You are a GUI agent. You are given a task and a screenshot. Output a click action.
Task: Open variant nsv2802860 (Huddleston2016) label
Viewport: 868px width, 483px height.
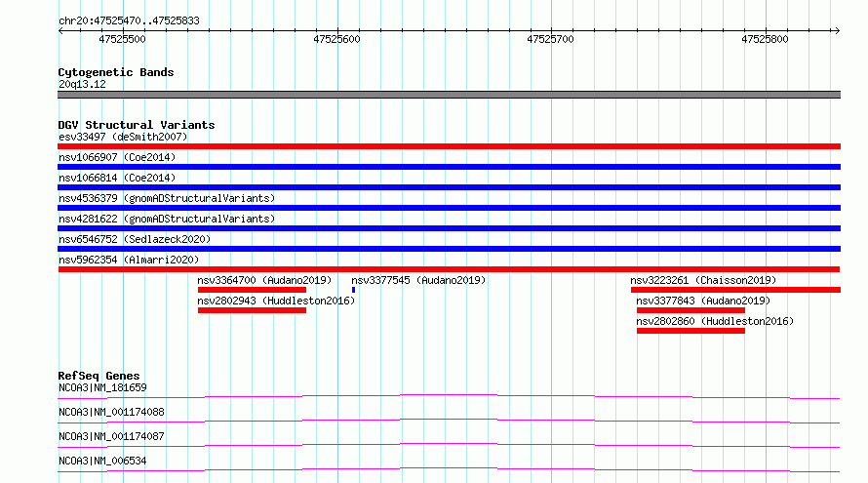click(715, 321)
